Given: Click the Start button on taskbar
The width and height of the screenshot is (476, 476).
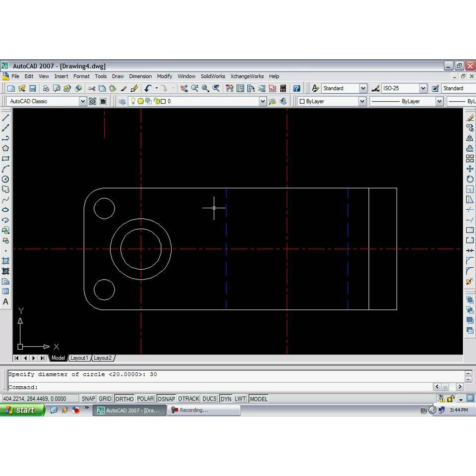Looking at the screenshot, I should (x=22, y=410).
